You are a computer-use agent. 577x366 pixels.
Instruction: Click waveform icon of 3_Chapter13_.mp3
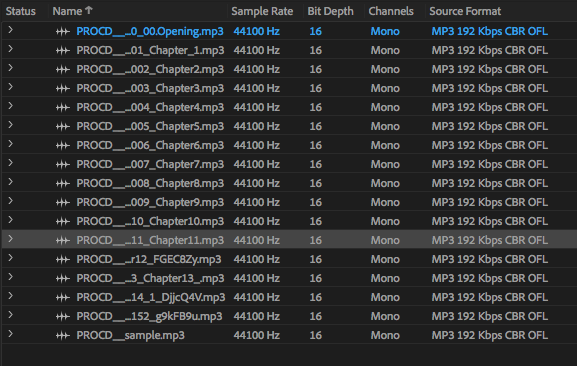click(63, 279)
